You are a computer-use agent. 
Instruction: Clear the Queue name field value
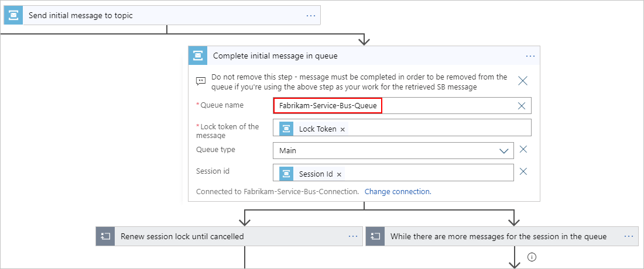click(x=522, y=106)
